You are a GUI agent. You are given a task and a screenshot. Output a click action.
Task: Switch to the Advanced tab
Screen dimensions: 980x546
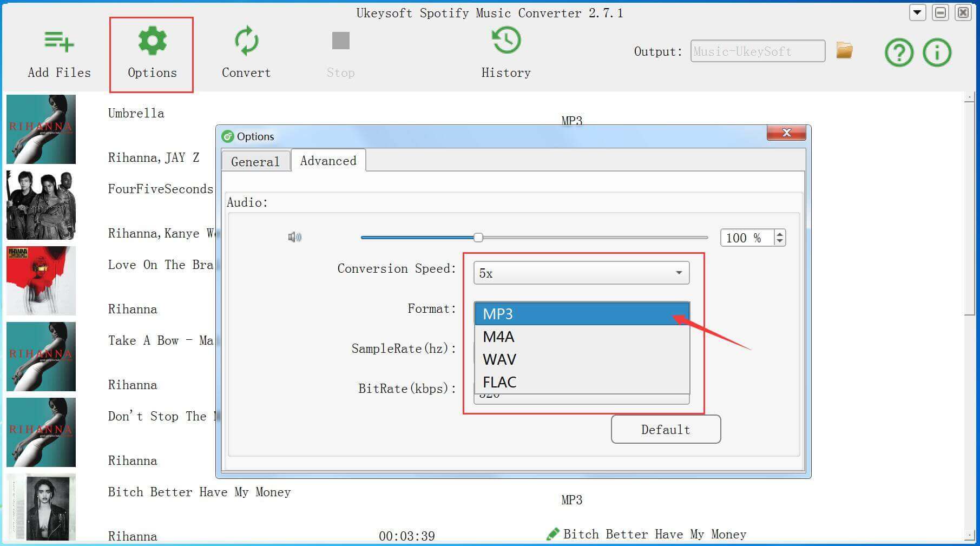[328, 160]
